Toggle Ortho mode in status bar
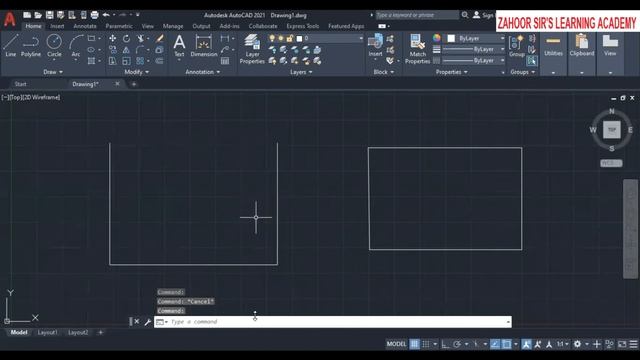The height and width of the screenshot is (360, 640). [x=445, y=344]
